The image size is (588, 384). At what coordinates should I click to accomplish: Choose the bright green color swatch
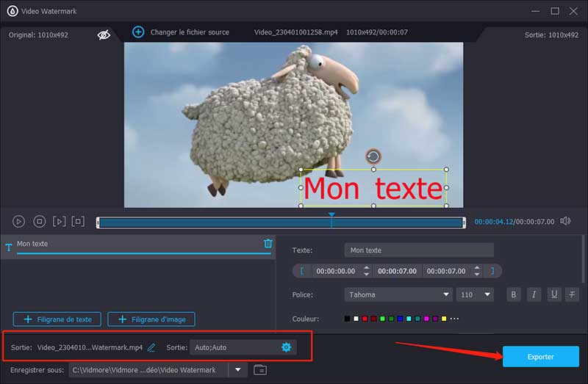(x=382, y=319)
